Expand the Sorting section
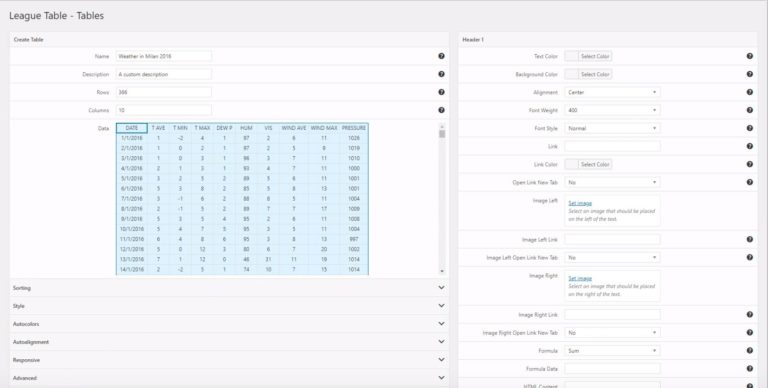768x388 pixels. pos(229,288)
